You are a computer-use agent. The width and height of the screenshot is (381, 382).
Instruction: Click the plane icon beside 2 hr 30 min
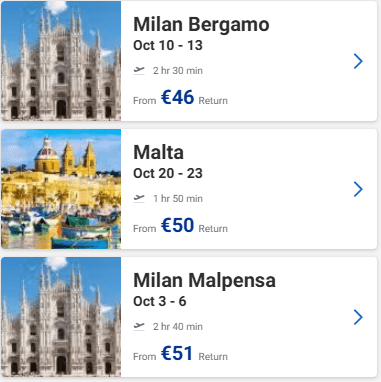click(x=139, y=70)
